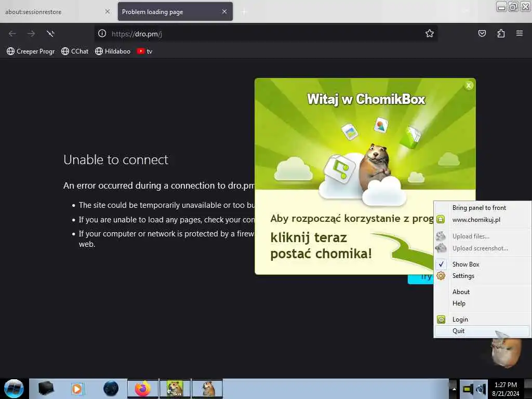
Task: Open the Hildaboo bookmark
Action: coord(113,51)
